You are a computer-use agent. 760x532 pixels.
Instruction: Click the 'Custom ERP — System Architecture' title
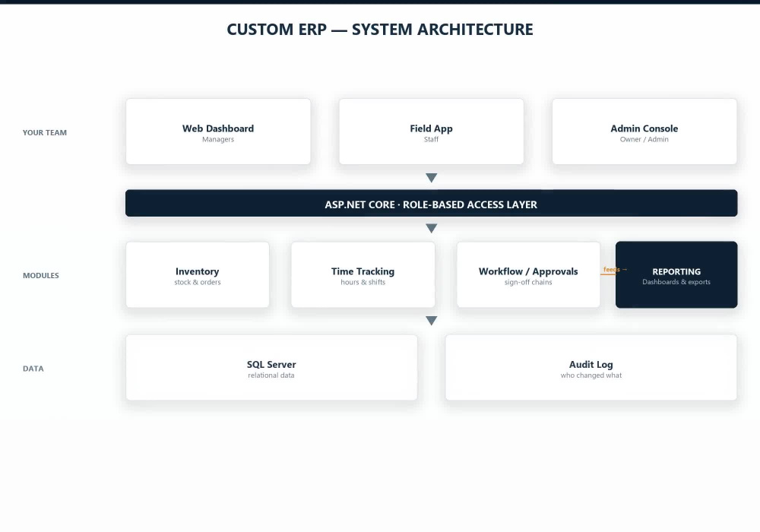(380, 30)
